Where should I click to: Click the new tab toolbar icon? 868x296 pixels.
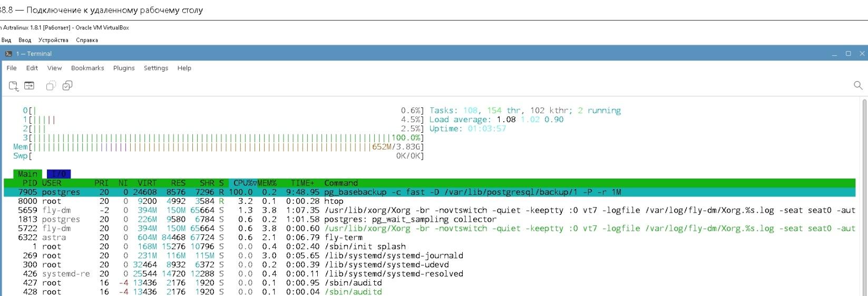14,86
